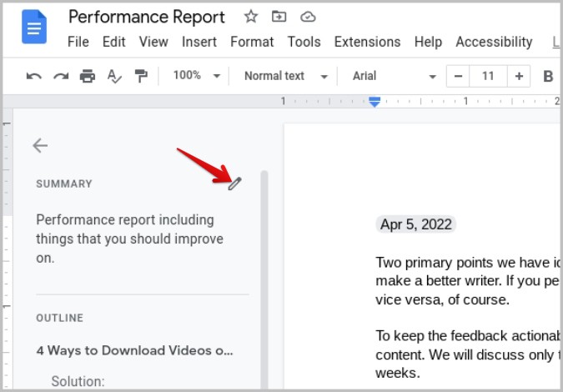The width and height of the screenshot is (563, 392).
Task: Jump to '4 Ways to Download Videos' heading
Action: (134, 350)
